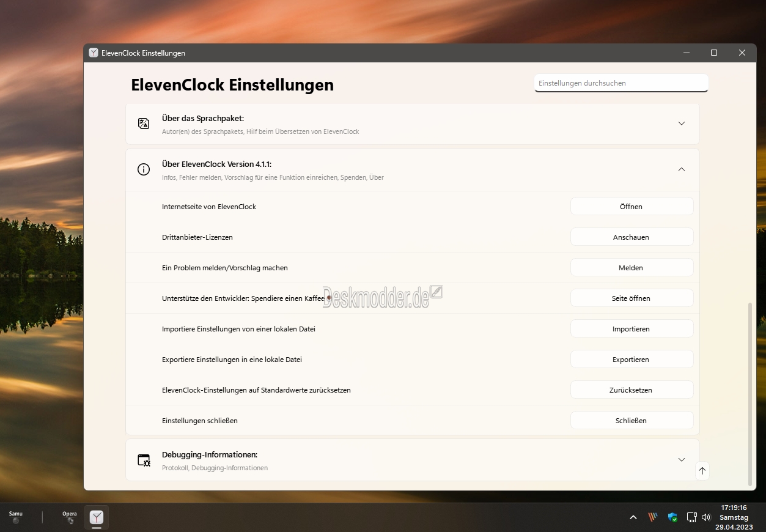
Task: Click the info icon beside Über ElevenClock
Action: click(x=144, y=169)
